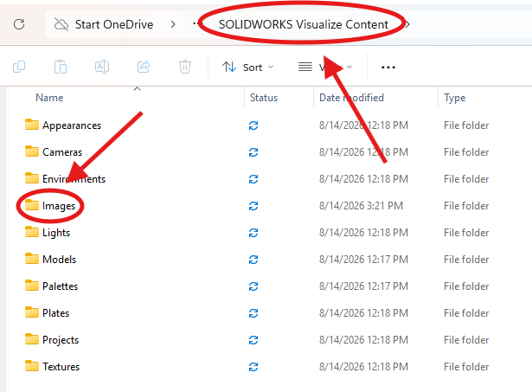Sort by the Status column header
This screenshot has width=532, height=392.
click(264, 98)
